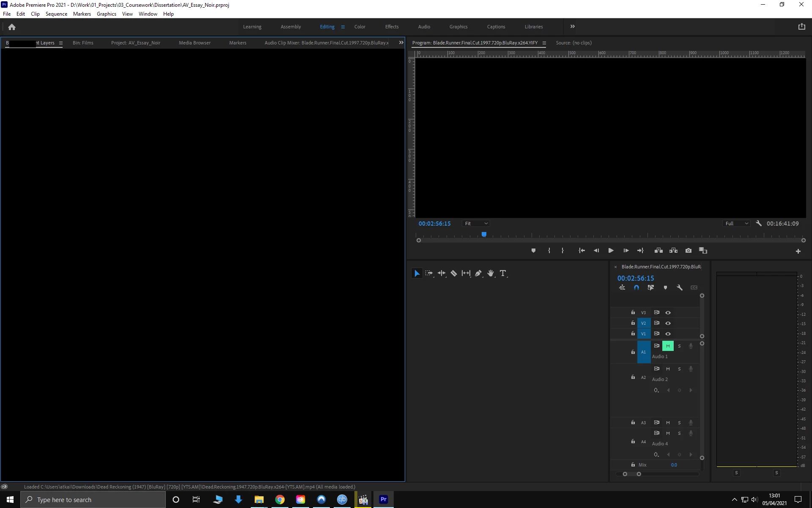Toggle the lock on track V3

633,312
